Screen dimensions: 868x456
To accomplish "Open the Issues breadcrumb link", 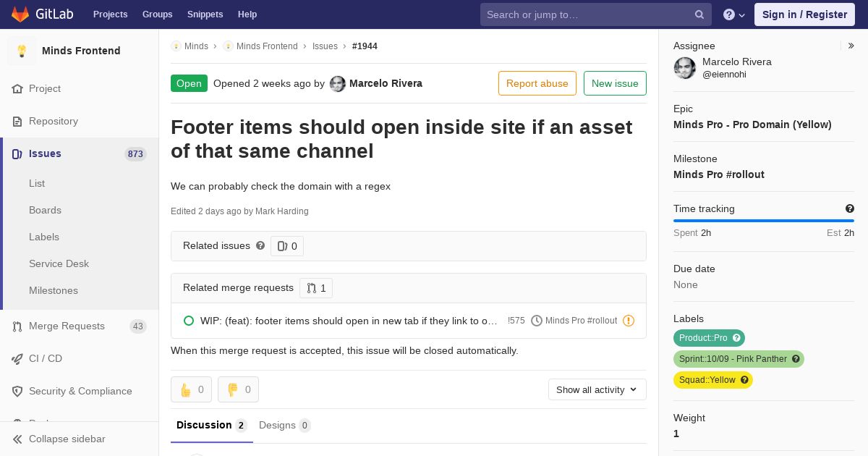I will (x=325, y=46).
